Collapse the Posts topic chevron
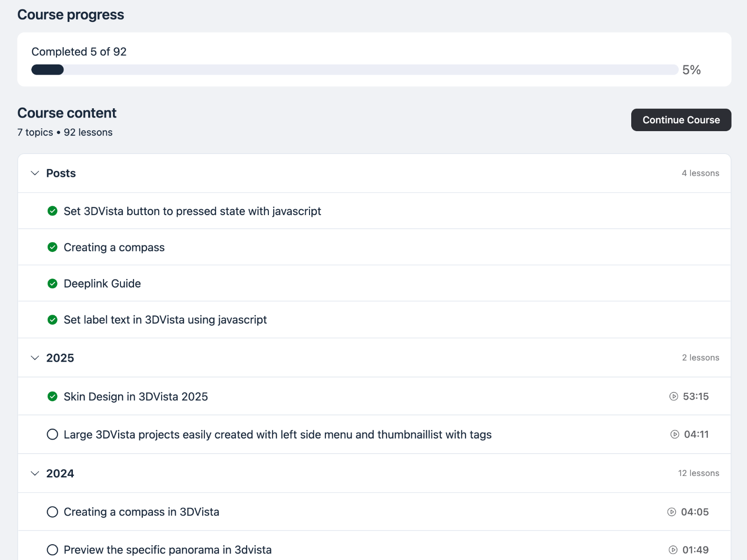The height and width of the screenshot is (560, 747). 35,173
